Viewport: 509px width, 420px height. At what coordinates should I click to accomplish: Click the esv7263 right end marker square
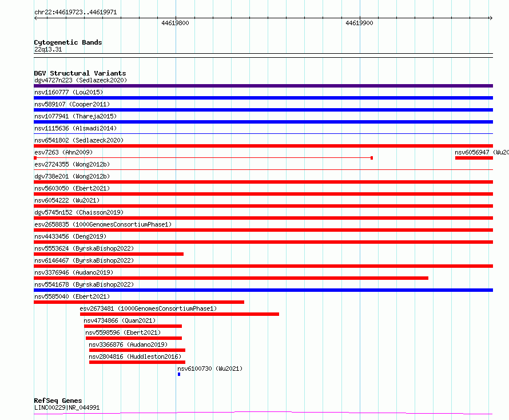tap(372, 158)
